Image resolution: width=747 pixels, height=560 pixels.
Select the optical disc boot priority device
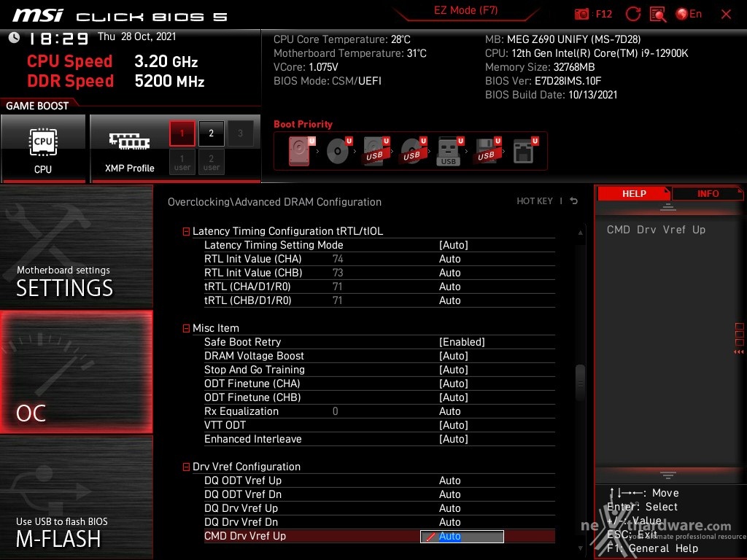point(338,150)
